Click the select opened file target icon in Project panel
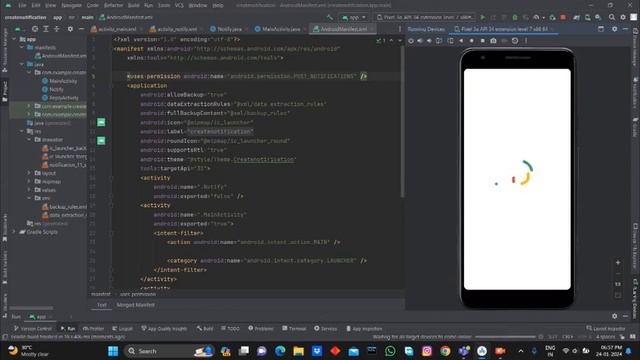Screen dimensions: 640x360 click(35, 29)
